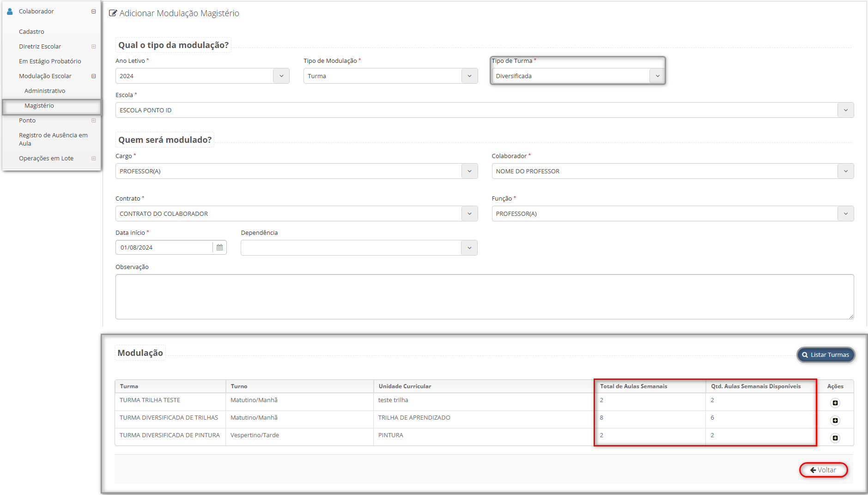The height and width of the screenshot is (495, 868).
Task: Click the Voltar button
Action: 824,470
